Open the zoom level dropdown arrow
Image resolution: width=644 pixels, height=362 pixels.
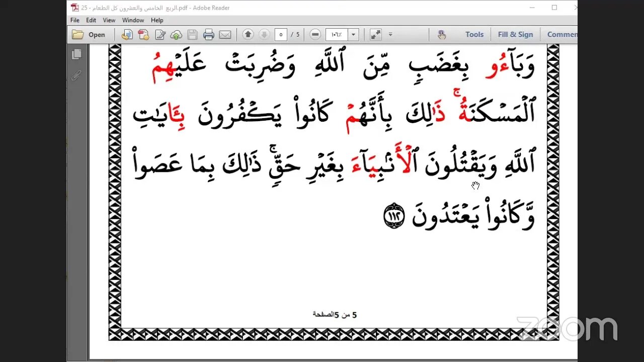353,35
